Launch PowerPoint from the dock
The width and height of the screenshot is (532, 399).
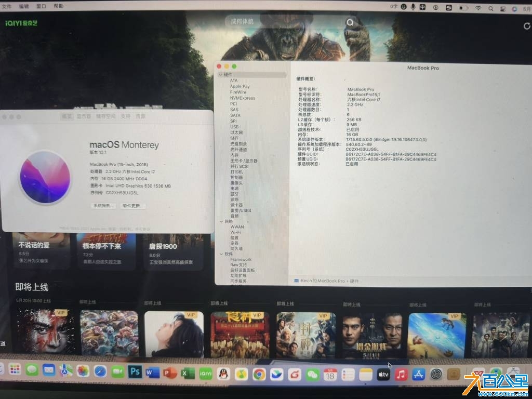170,373
